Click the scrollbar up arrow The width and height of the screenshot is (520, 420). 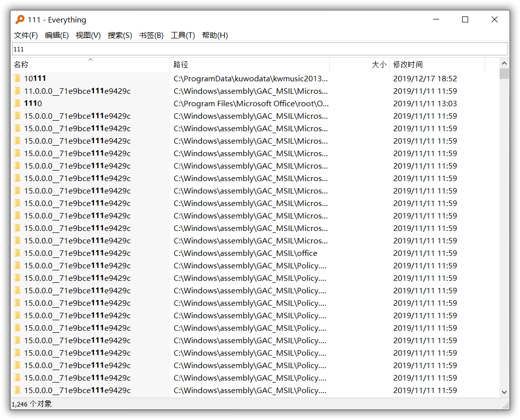[x=504, y=64]
